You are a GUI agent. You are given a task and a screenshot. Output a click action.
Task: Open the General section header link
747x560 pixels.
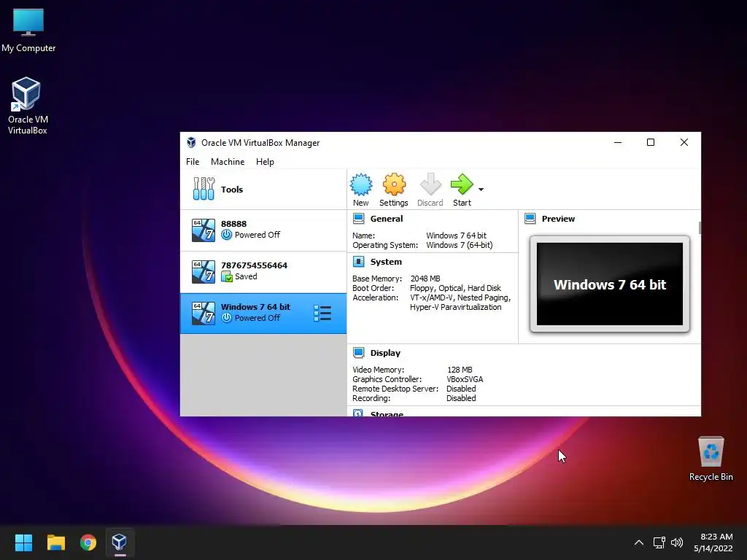pos(387,219)
